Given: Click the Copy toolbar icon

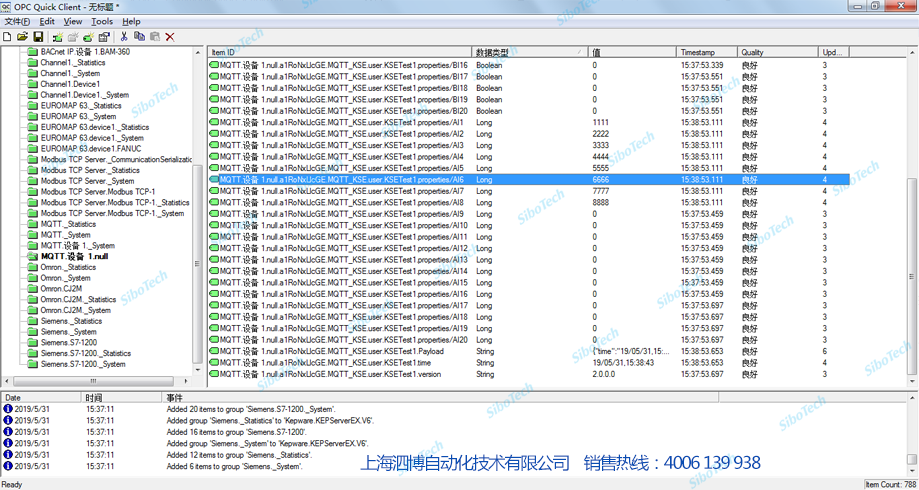Looking at the screenshot, I should tap(139, 37).
